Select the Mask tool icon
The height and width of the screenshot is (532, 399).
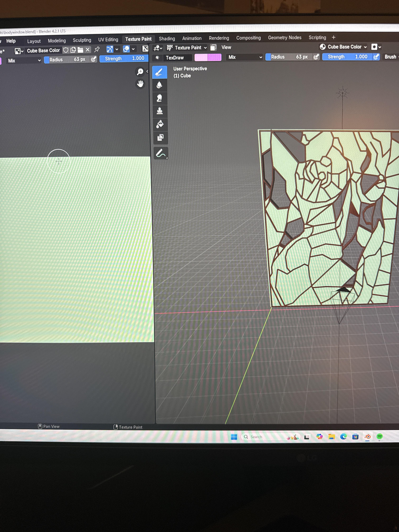click(x=160, y=137)
